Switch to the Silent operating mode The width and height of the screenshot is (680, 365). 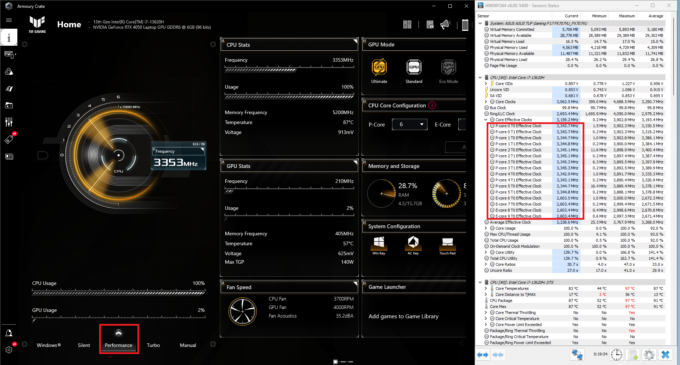(x=84, y=345)
